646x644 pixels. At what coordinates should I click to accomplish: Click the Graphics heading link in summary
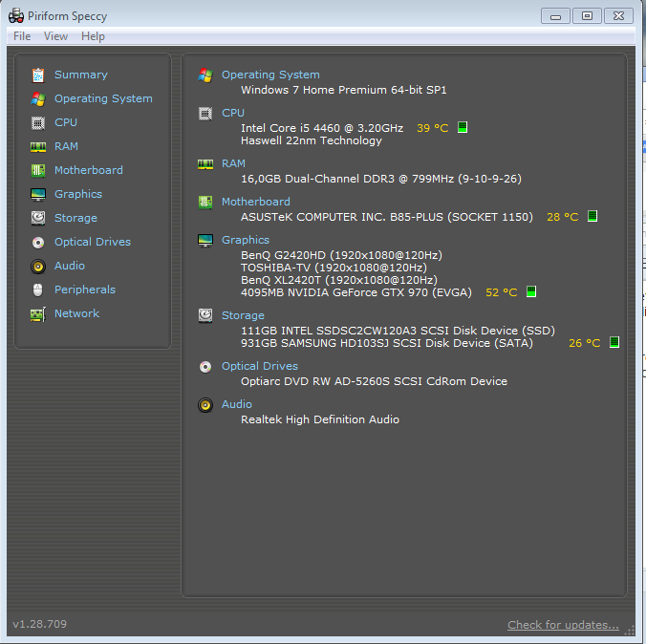[x=246, y=240]
